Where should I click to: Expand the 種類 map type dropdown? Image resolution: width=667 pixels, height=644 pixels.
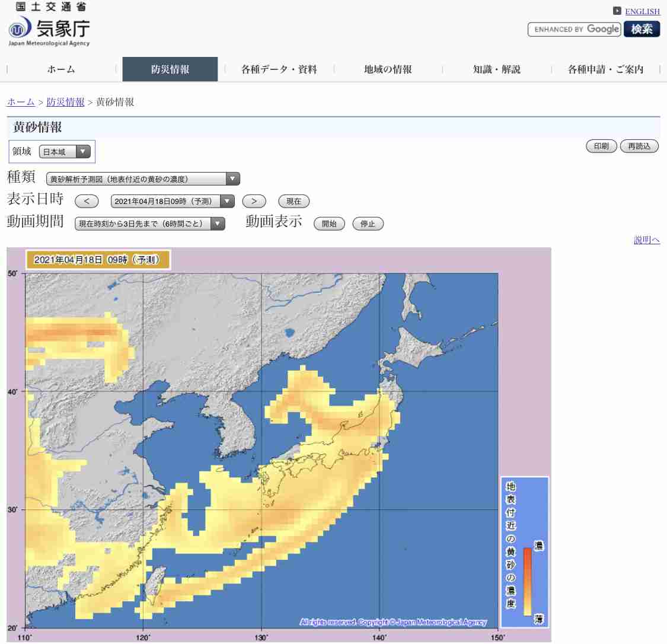tap(143, 178)
